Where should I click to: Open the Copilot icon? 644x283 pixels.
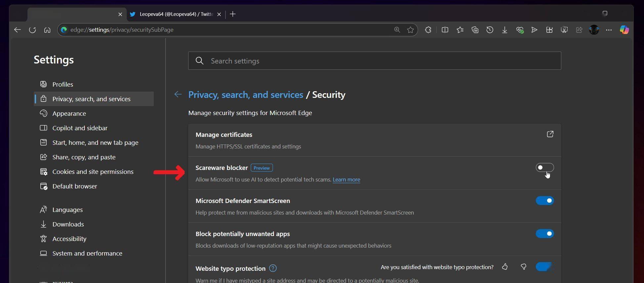pos(624,30)
